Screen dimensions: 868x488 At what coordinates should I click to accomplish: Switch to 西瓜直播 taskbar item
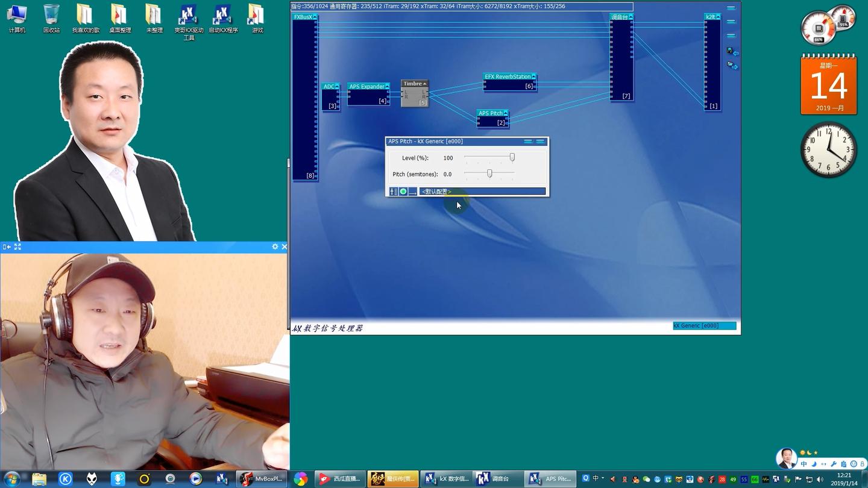341,479
